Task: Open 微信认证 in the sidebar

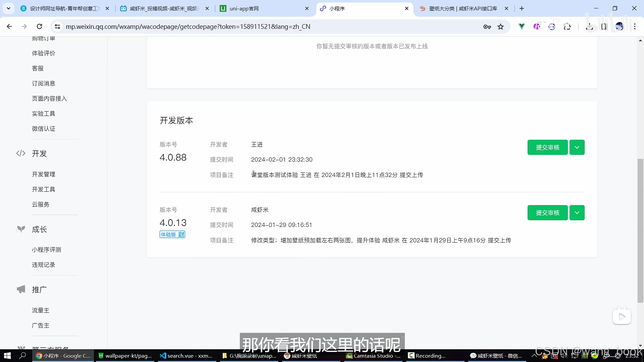Action: [44, 129]
